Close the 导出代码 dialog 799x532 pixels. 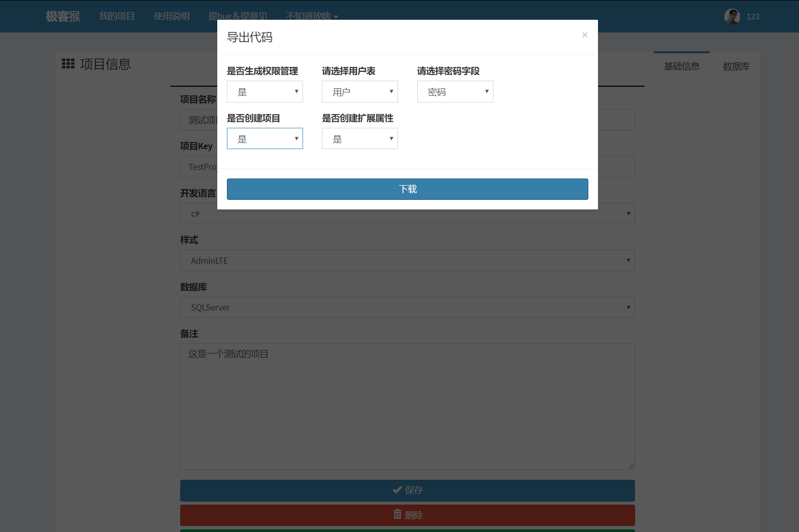(585, 35)
